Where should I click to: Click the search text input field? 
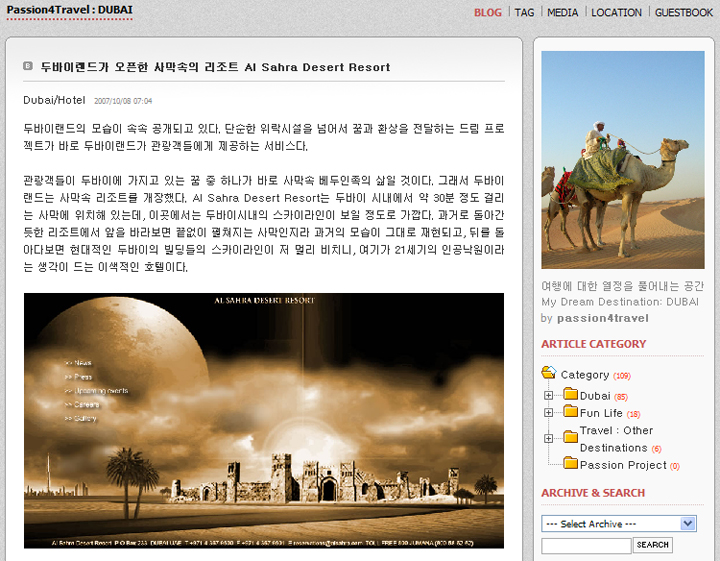pyautogui.click(x=586, y=545)
